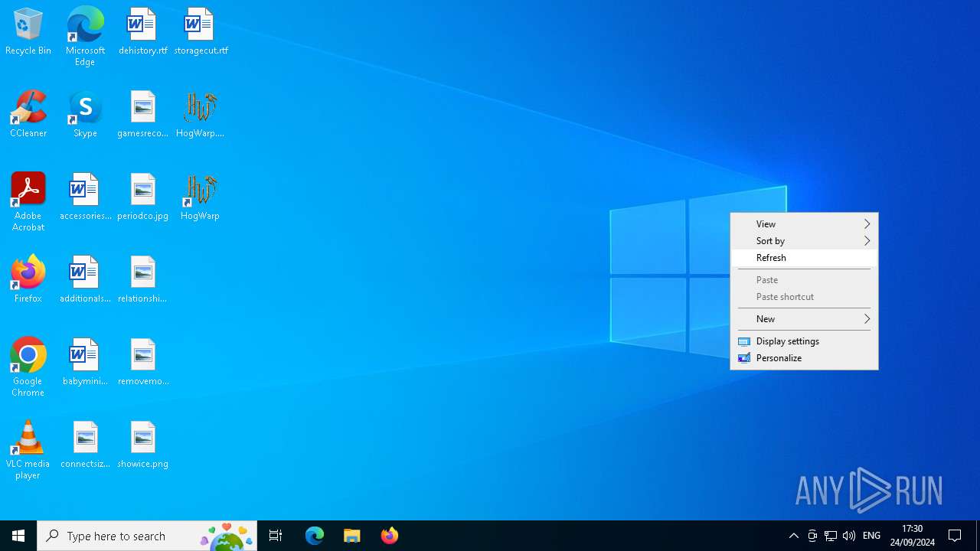Select the Firefox desktop shortcut
This screenshot has width=980, height=551.
[28, 280]
